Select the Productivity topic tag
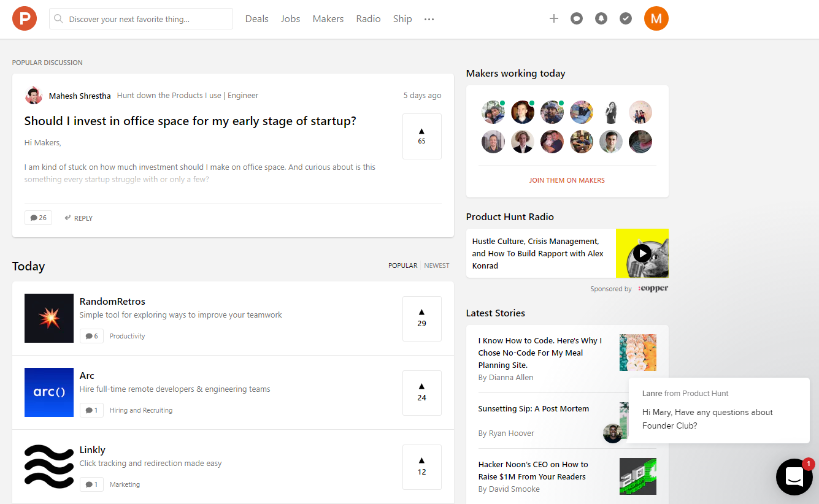This screenshot has width=819, height=504. pyautogui.click(x=128, y=336)
